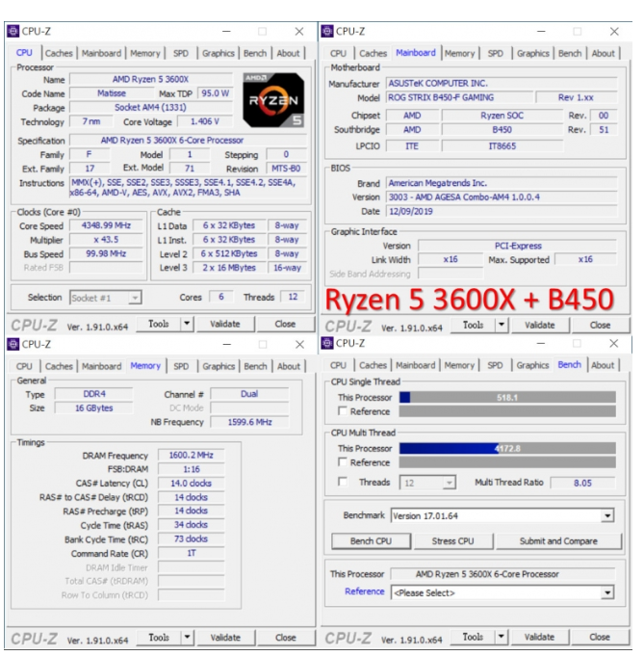Click CPU-Z app icon in Memory window title
Image resolution: width=644 pixels, height=656 pixels.
(x=13, y=344)
